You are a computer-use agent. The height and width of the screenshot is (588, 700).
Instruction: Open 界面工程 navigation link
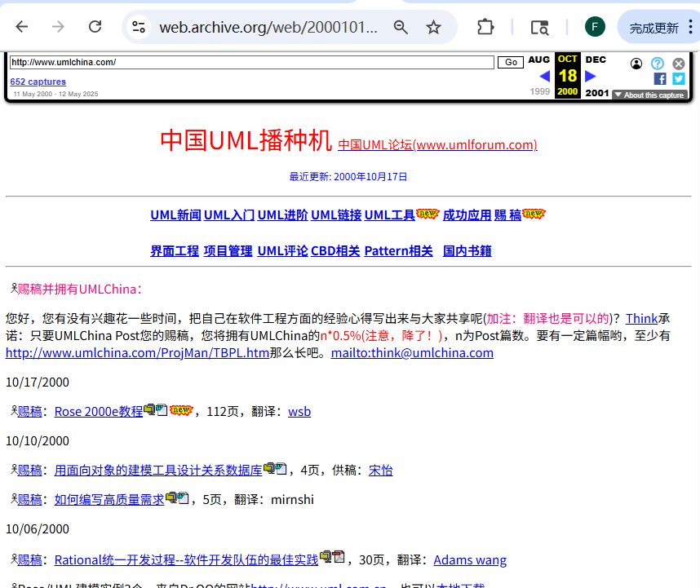click(175, 250)
